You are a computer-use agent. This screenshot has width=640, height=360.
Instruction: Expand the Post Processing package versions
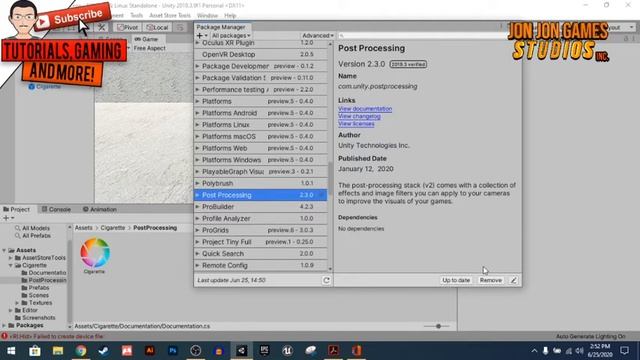(x=197, y=195)
